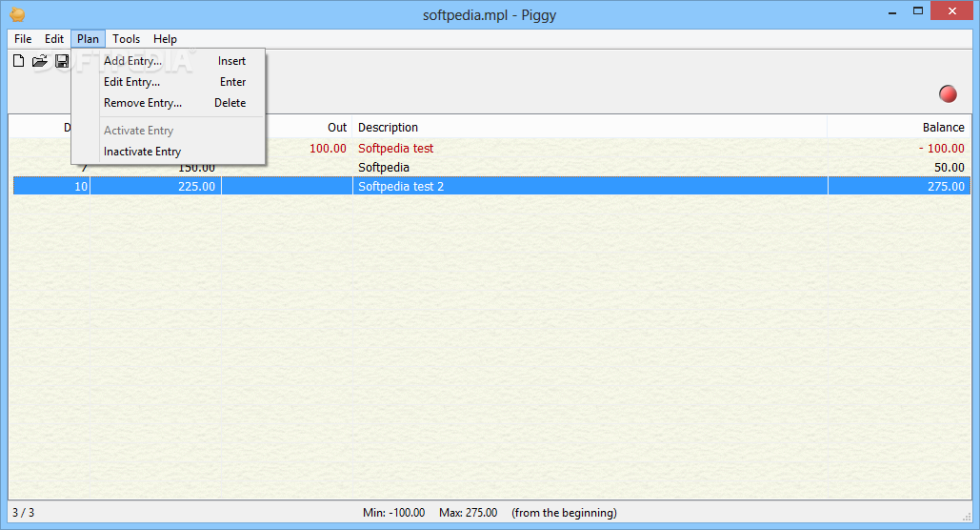
Task: Click the New file toolbar icon
Action: tap(19, 61)
